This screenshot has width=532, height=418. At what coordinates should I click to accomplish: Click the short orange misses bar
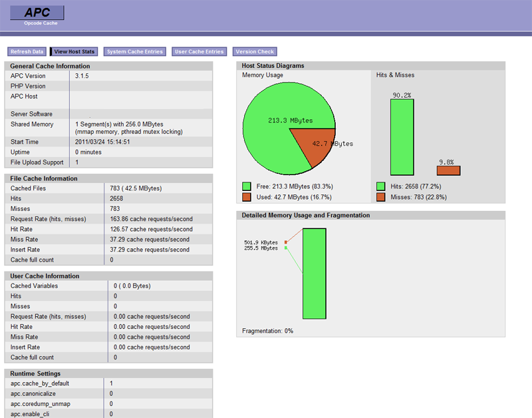[x=448, y=170]
